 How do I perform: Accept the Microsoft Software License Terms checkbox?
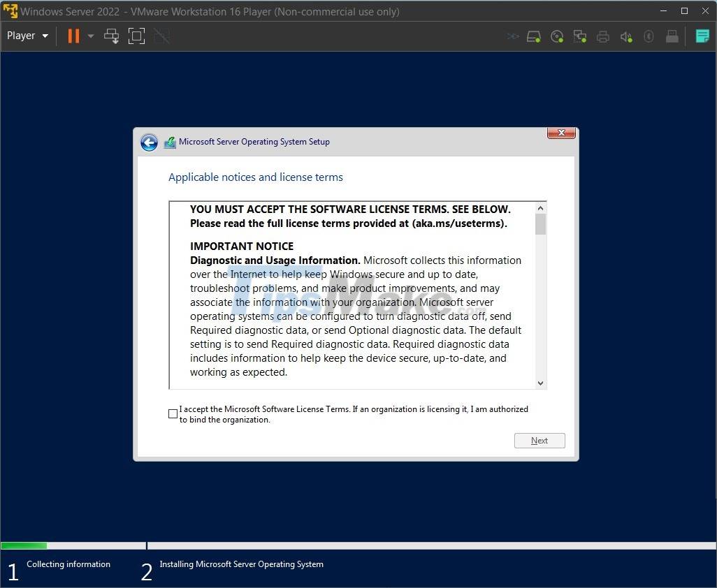[173, 413]
